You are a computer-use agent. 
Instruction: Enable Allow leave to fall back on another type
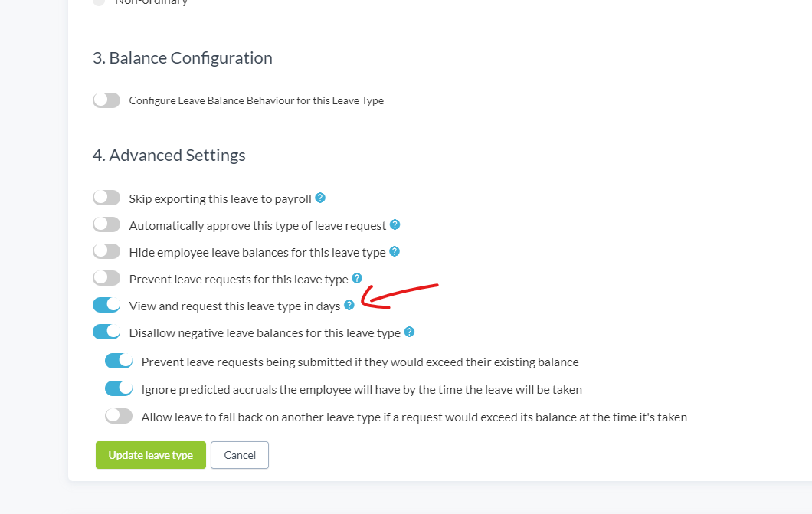pyautogui.click(x=119, y=416)
